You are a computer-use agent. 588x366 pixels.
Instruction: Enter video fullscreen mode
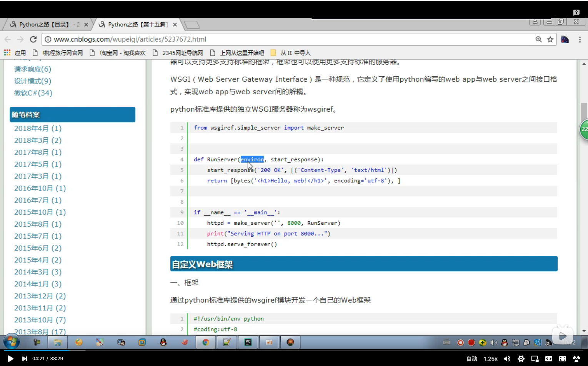tap(563, 359)
